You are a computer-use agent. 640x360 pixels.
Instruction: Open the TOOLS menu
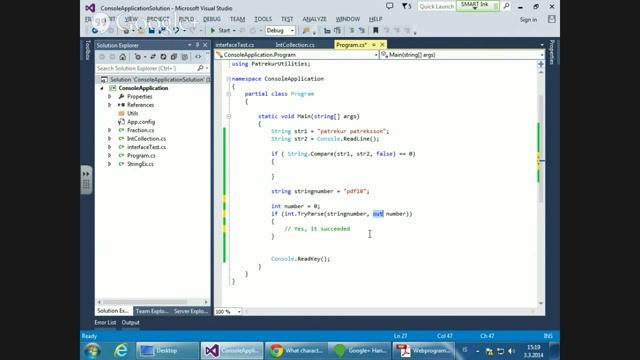pyautogui.click(x=263, y=19)
